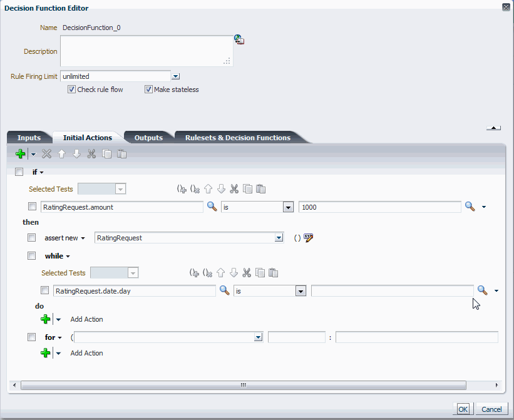Image resolution: width=514 pixels, height=420 pixels.
Task: Tick the checkbox beside assert new
Action: (x=31, y=237)
